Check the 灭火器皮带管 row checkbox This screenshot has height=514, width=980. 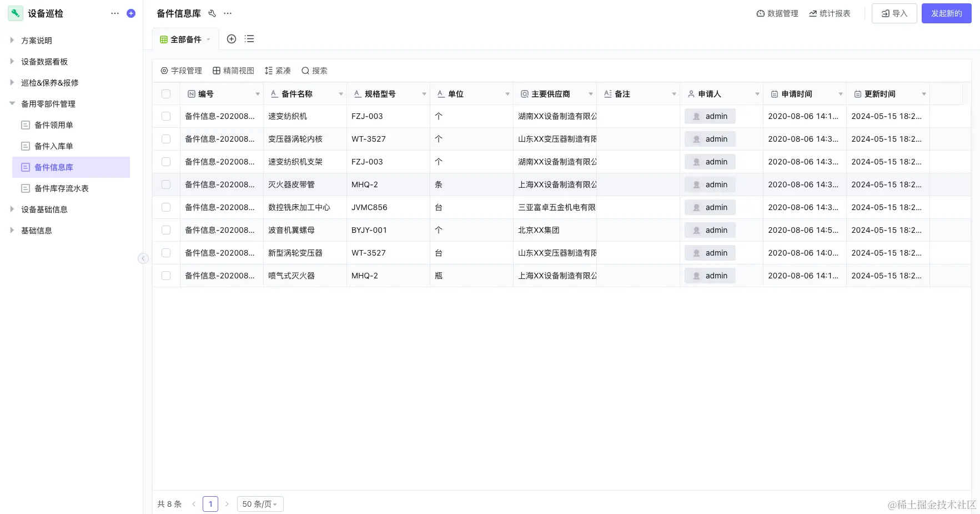point(166,184)
